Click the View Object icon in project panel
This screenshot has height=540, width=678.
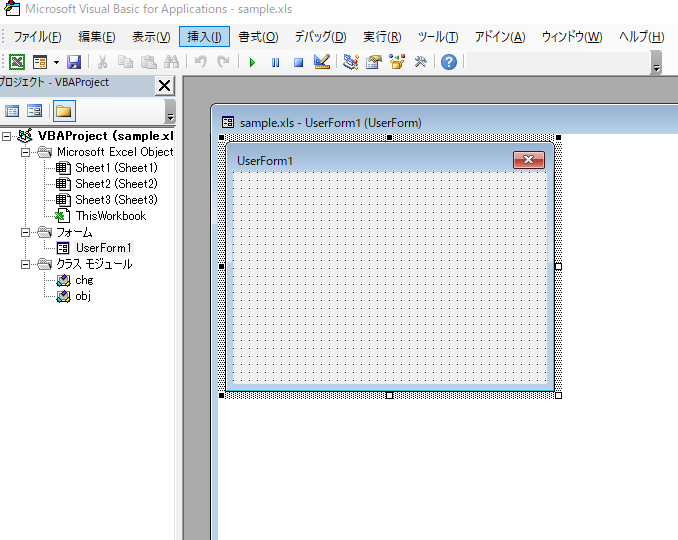pos(34,111)
